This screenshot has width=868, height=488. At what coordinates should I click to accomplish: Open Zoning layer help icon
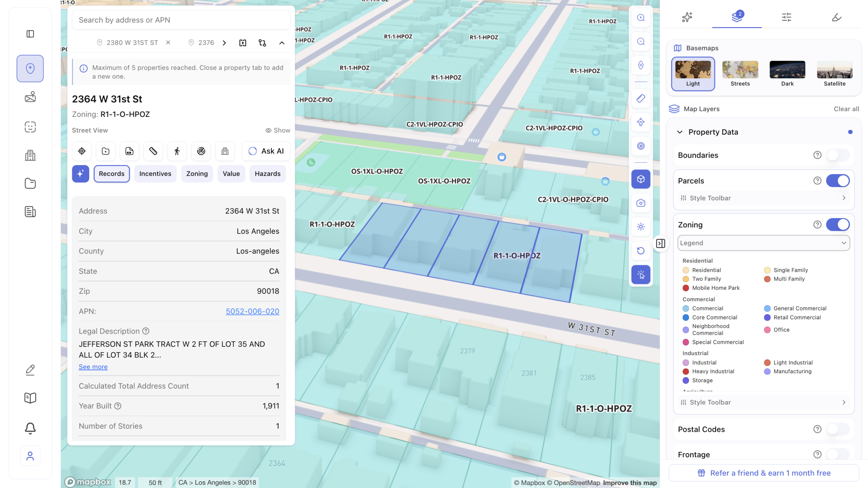(817, 225)
